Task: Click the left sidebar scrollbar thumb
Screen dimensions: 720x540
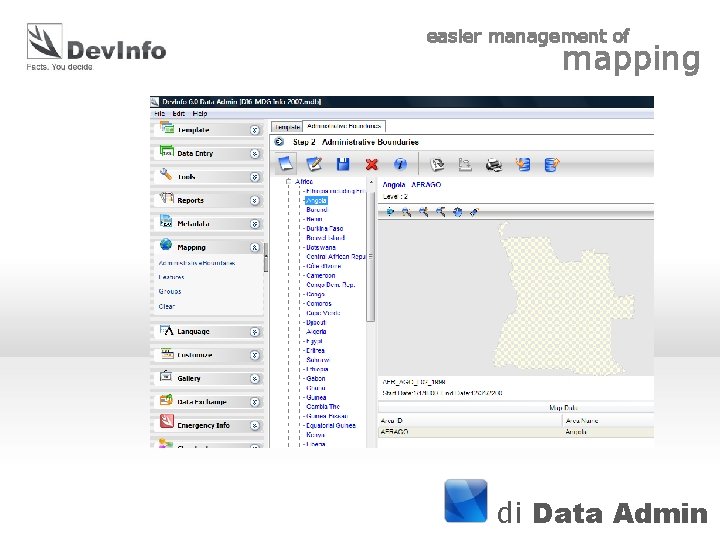Action: click(265, 258)
